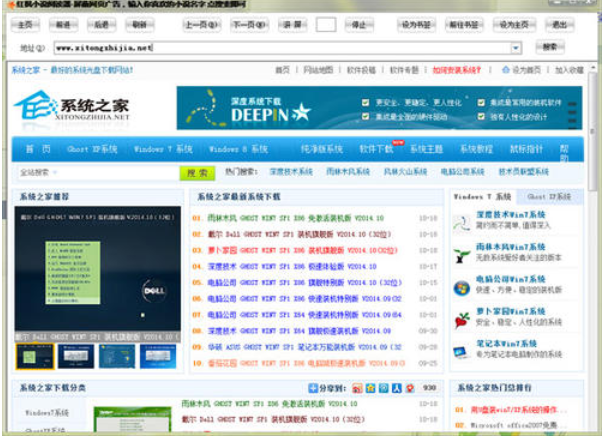
Task: Share via the light-blue Tencent Weibo icon
Action: point(384,388)
